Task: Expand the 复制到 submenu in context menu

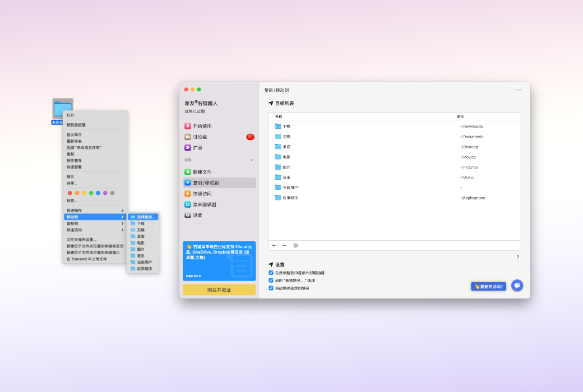Action: point(95,223)
